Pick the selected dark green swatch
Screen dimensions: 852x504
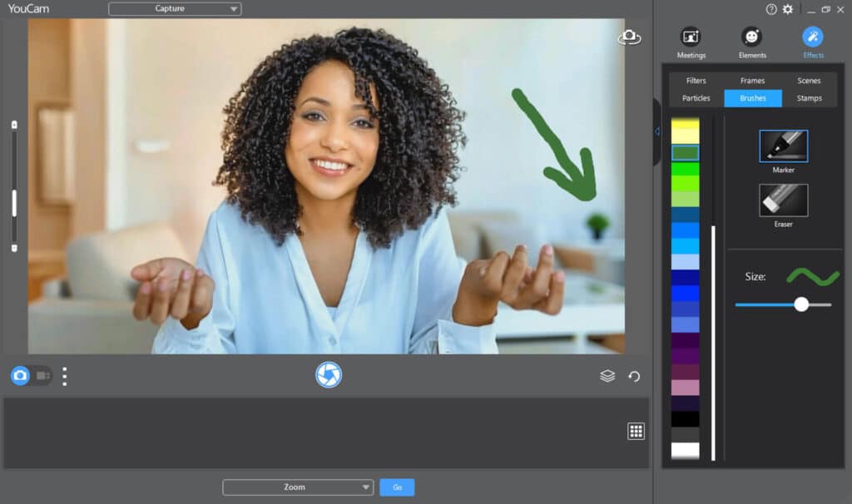pyautogui.click(x=686, y=152)
